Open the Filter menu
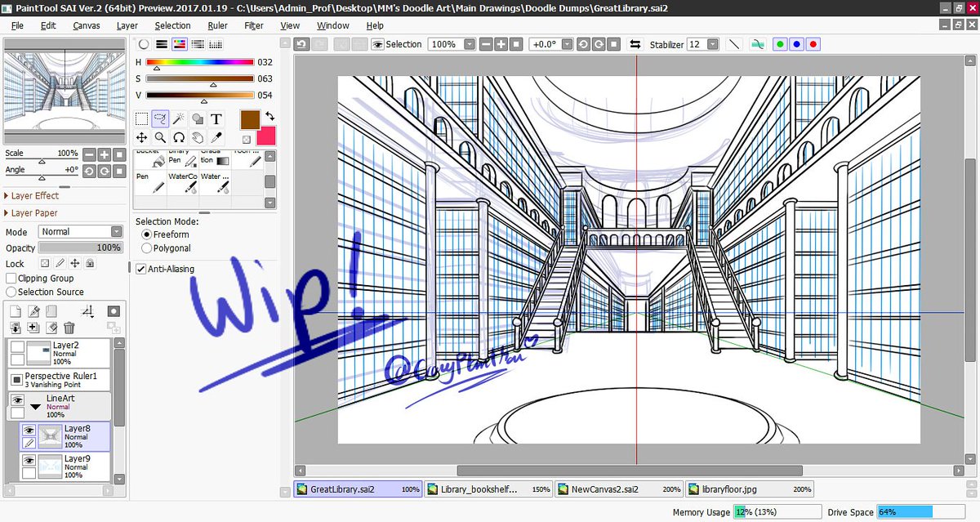980x522 pixels. 253,25
